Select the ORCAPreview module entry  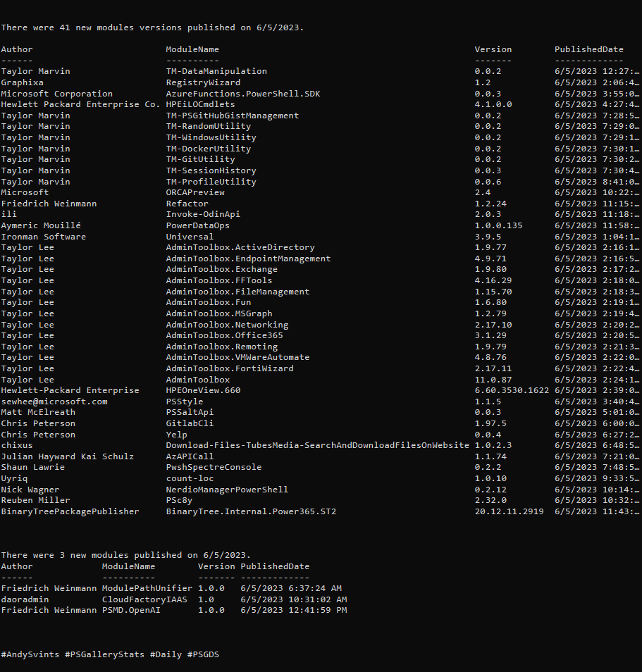(195, 192)
